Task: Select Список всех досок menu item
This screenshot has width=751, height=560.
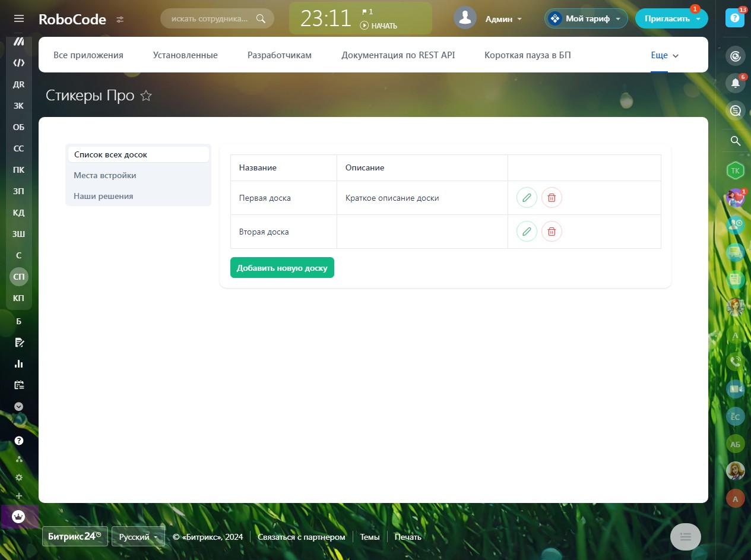Action: 138,154
